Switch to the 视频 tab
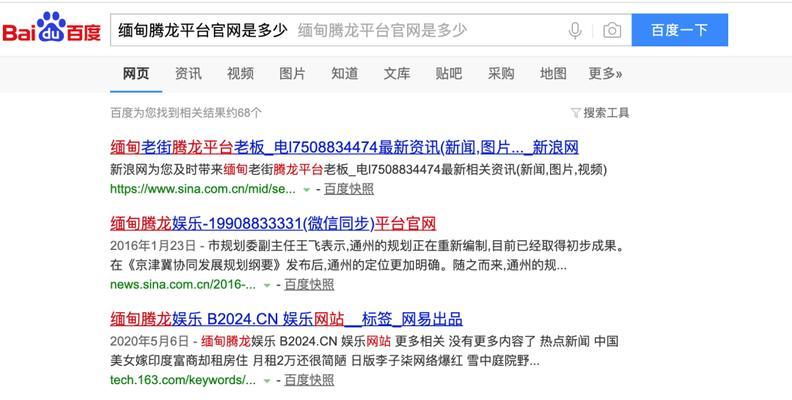Viewport: 792px width, 400px height. tap(240, 74)
